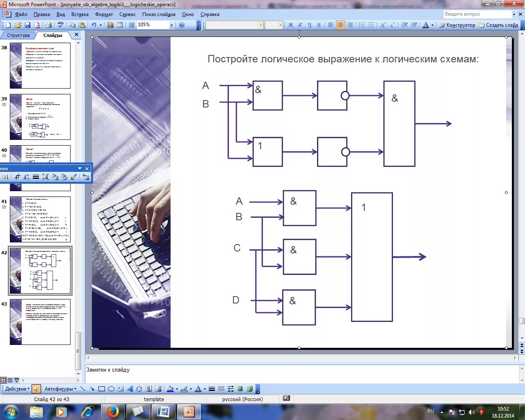Click the Конструктор button

[x=457, y=25]
